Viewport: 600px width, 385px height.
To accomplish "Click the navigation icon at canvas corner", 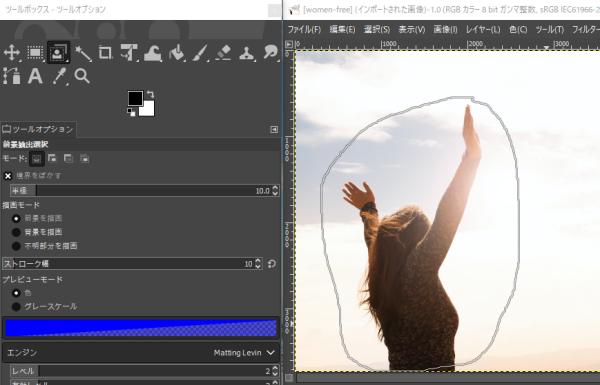I will coord(289,378).
